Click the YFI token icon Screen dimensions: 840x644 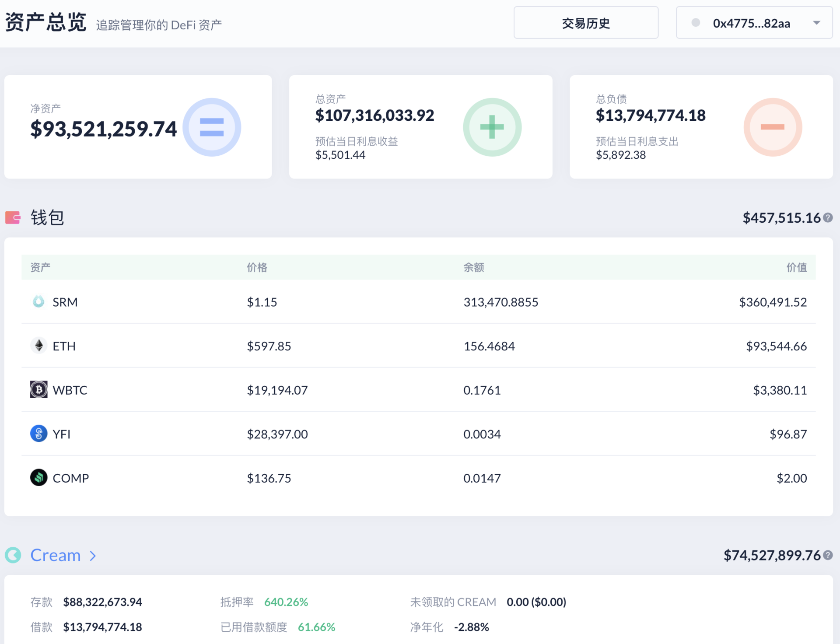(38, 434)
